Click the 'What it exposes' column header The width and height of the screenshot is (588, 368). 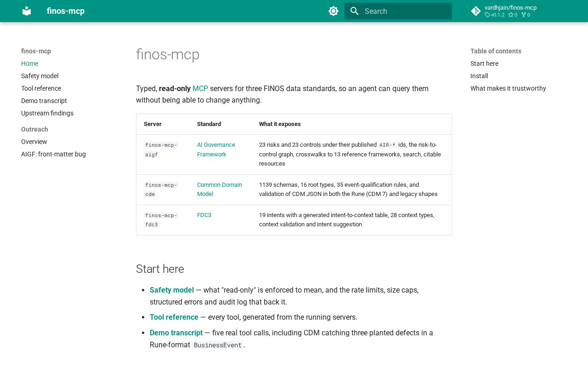click(280, 124)
